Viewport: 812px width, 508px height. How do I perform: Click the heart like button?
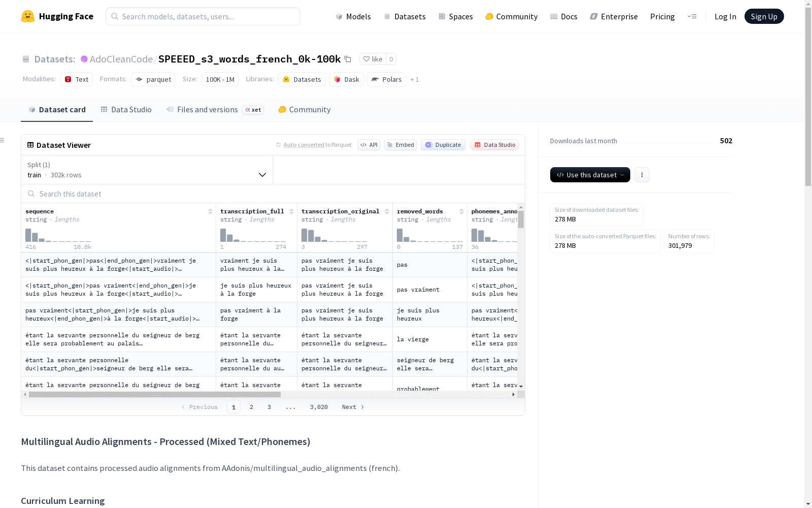point(373,59)
